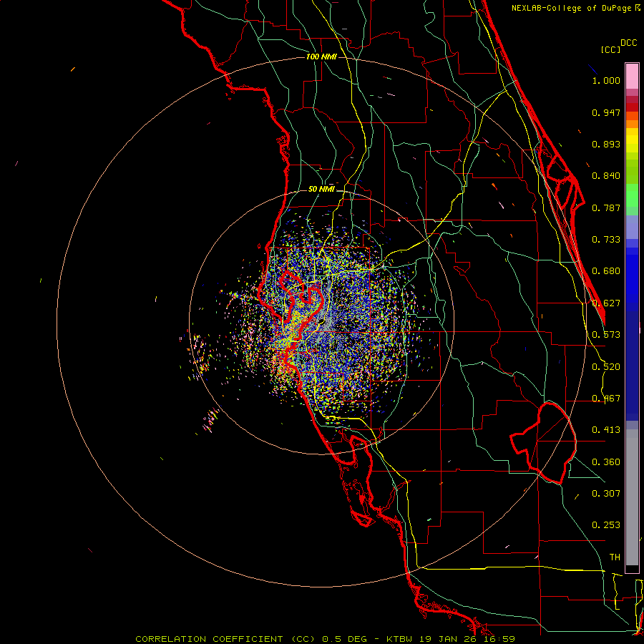Select the 0.573 scale value
The height and width of the screenshot is (644, 644).
point(606,335)
